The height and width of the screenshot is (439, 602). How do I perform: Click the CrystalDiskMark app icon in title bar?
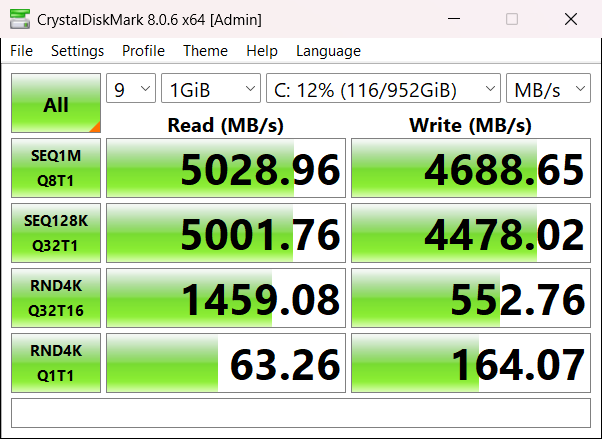(20, 19)
